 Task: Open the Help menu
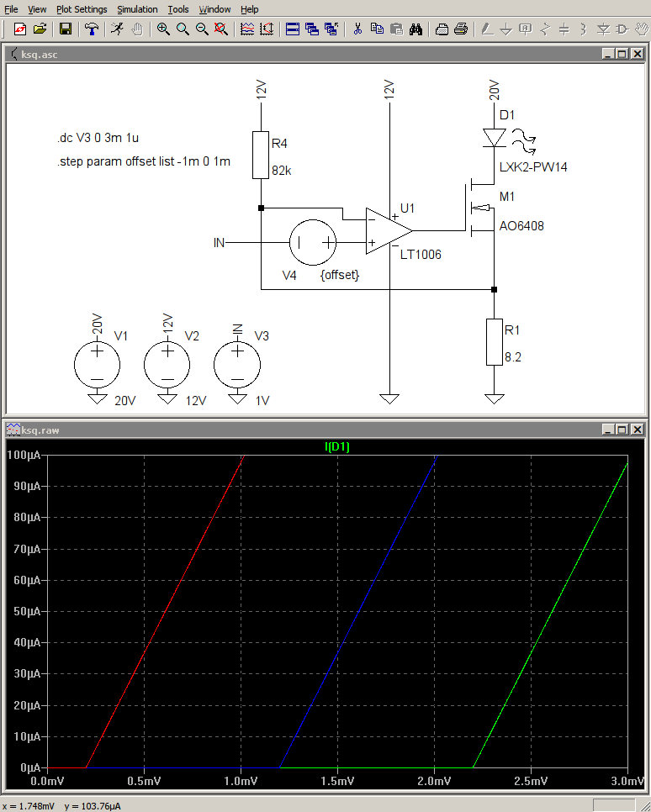pos(249,9)
